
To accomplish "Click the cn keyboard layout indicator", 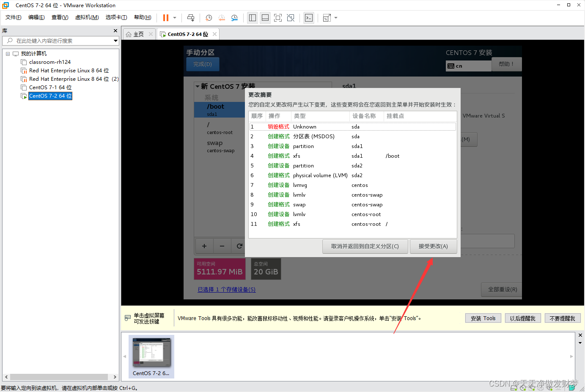I will pyautogui.click(x=468, y=66).
